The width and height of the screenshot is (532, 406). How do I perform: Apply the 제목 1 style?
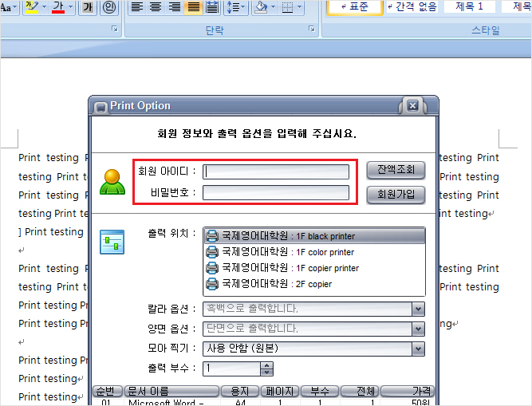[x=470, y=7]
